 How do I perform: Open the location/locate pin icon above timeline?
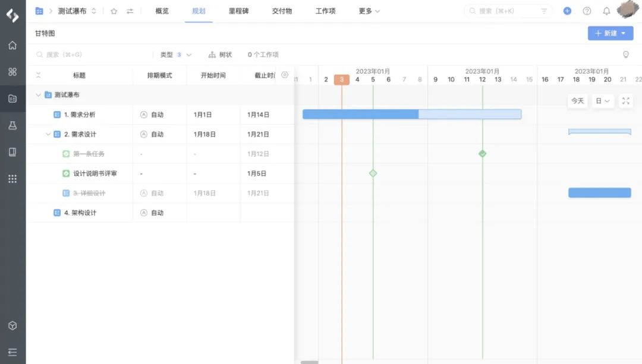click(625, 54)
